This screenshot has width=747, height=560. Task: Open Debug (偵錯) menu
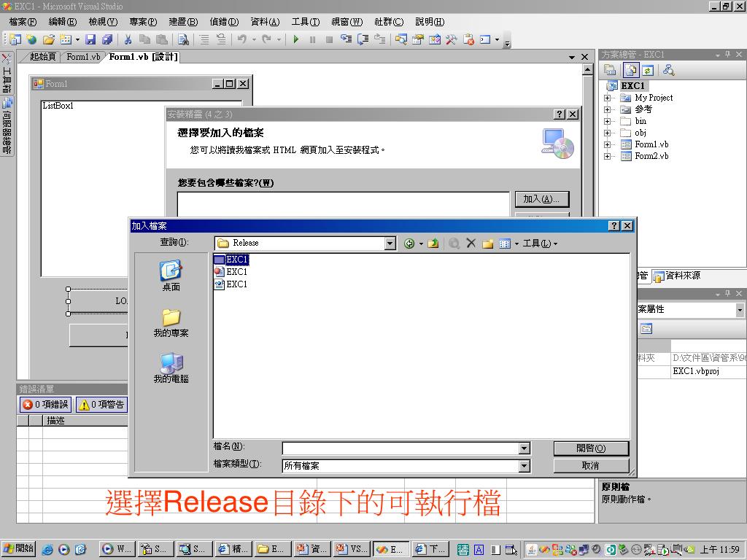point(224,22)
